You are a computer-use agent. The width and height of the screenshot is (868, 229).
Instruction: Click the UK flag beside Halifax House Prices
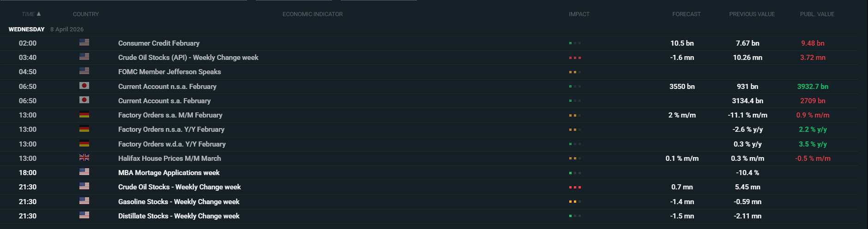(x=84, y=158)
